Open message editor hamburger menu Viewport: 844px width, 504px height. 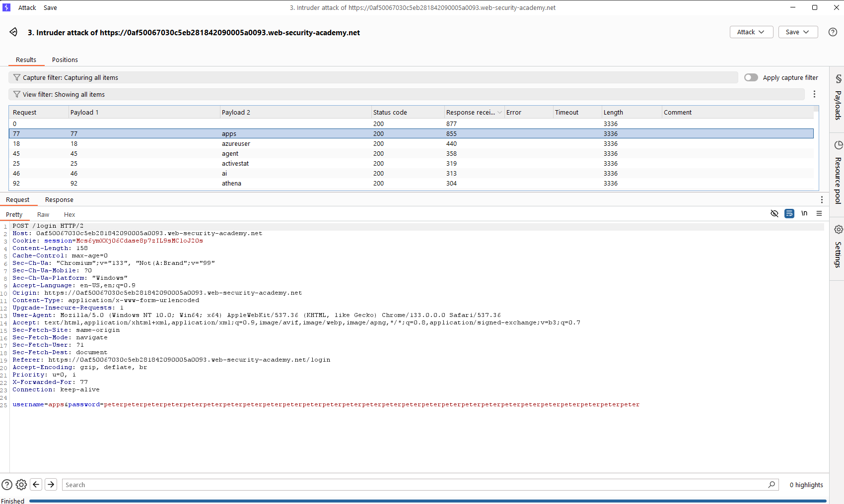(x=819, y=213)
